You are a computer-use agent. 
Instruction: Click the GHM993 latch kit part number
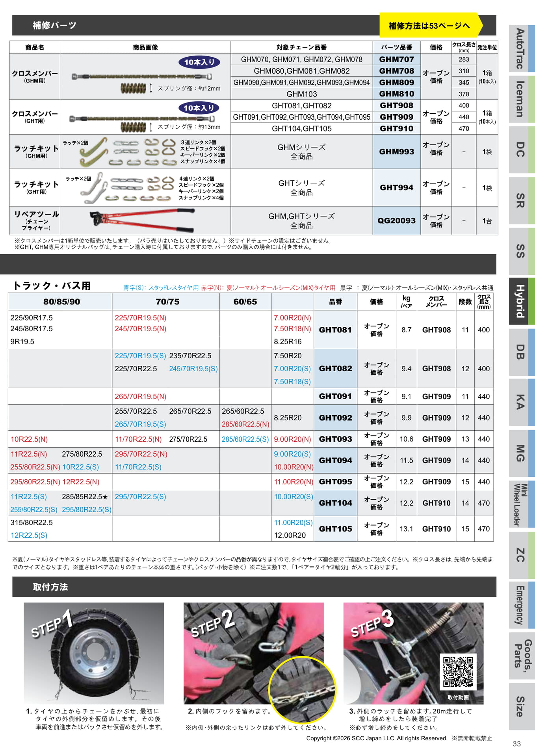coord(397,152)
